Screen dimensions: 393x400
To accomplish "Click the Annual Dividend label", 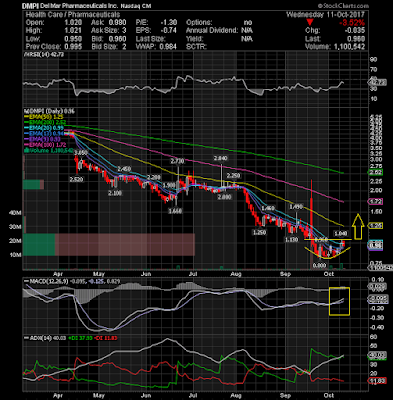I will pyautogui.click(x=212, y=31).
